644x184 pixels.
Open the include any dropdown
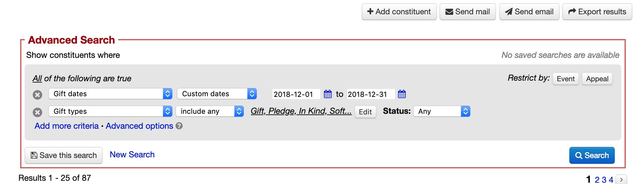coord(210,111)
